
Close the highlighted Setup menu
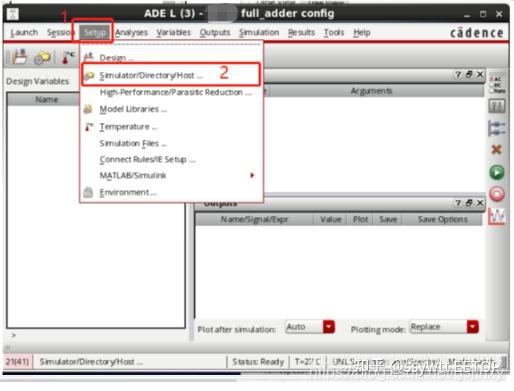(x=95, y=33)
